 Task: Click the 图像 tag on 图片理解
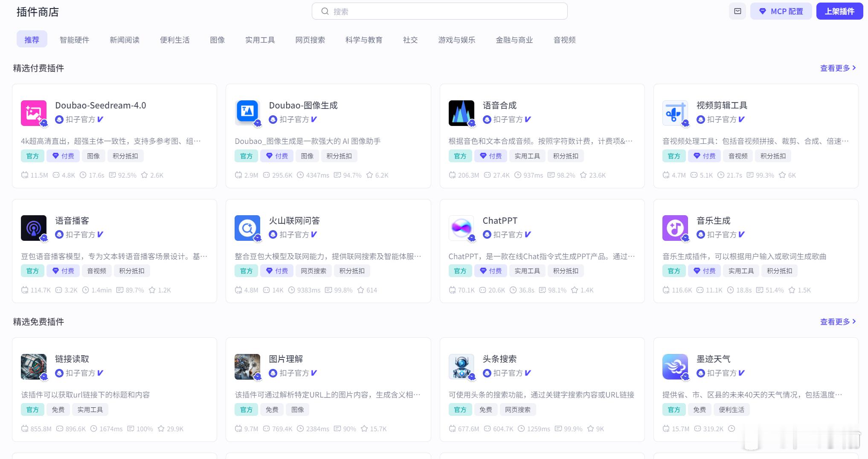pyautogui.click(x=297, y=409)
